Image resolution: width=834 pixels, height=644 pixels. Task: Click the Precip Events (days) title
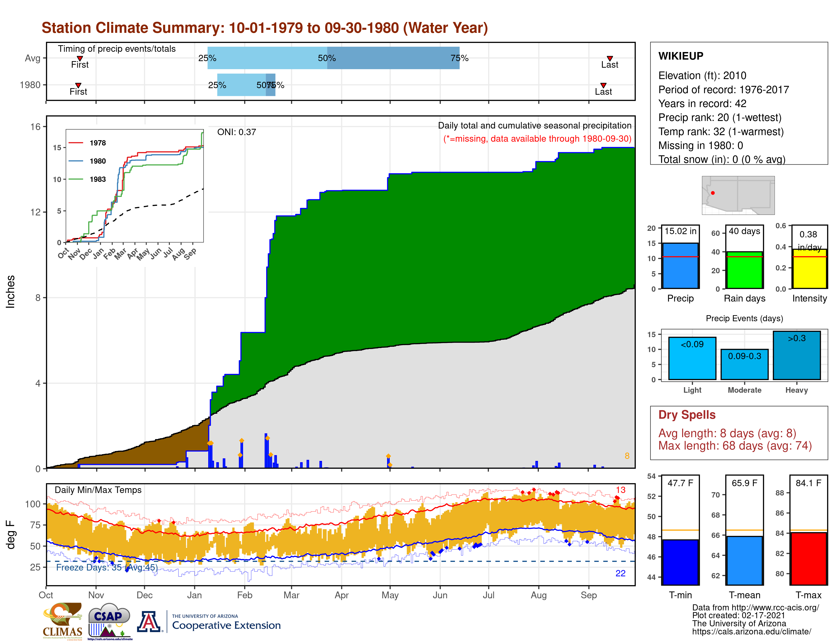[x=744, y=318]
